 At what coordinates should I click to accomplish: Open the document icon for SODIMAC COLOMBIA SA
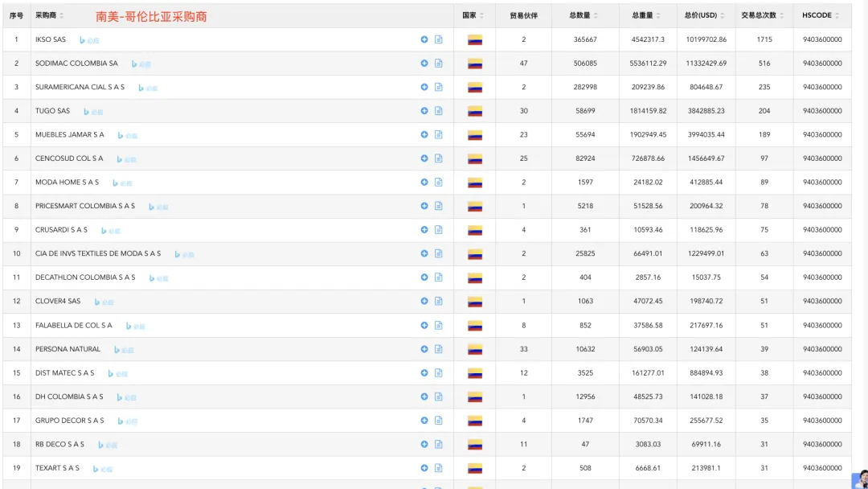tap(439, 64)
